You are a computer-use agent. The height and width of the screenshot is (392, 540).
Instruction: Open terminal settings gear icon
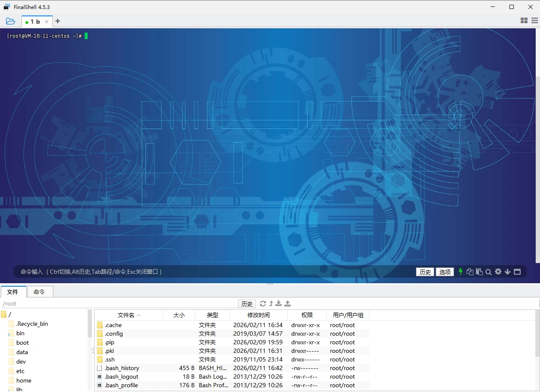498,272
